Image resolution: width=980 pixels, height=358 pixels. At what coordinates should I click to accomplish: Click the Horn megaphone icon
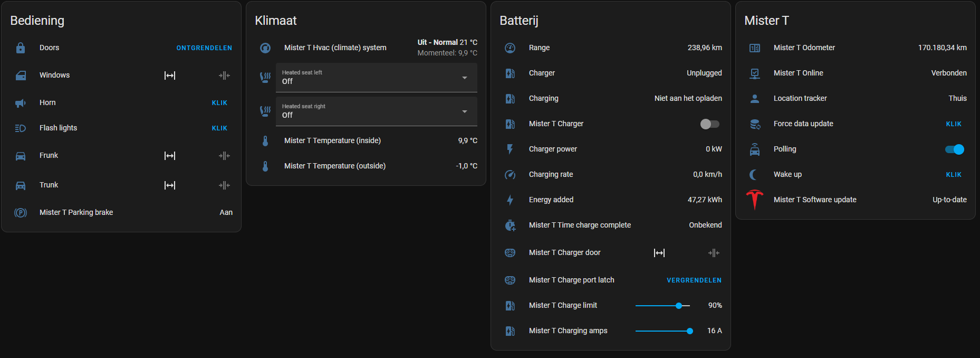click(x=21, y=103)
